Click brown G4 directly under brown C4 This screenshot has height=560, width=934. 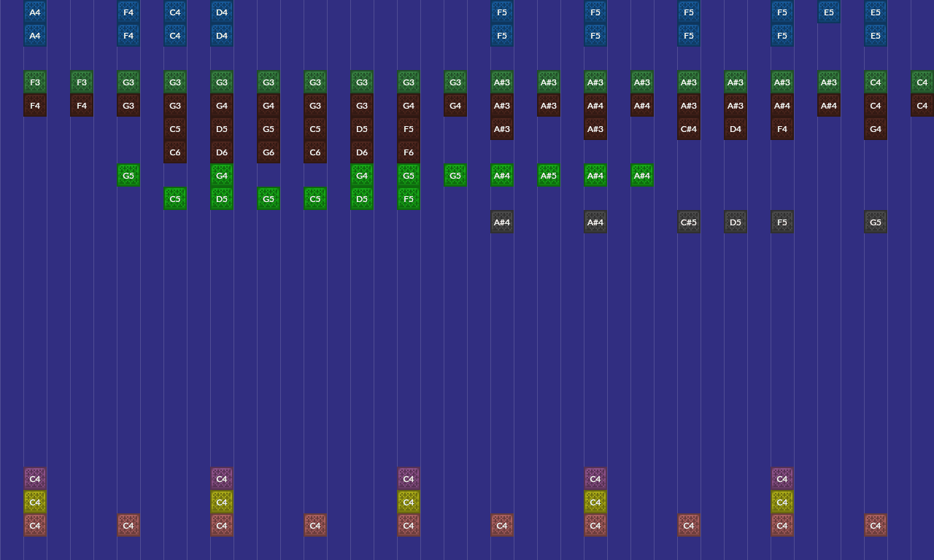tap(876, 128)
